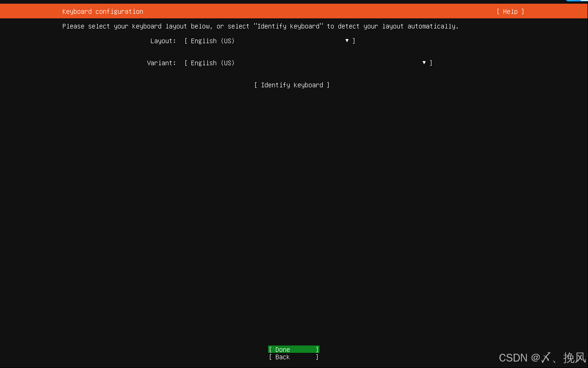Image resolution: width=588 pixels, height=368 pixels.
Task: Select Back to return to previous step
Action: coord(293,357)
